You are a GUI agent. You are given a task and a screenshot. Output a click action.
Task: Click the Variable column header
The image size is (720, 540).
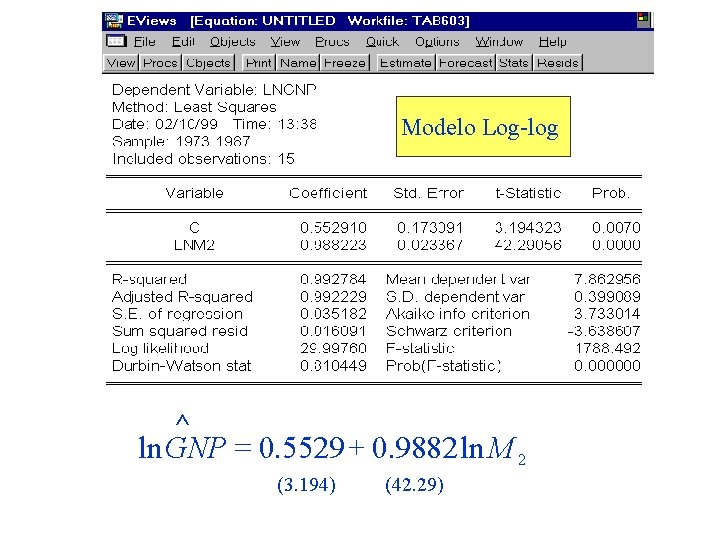pyautogui.click(x=194, y=193)
